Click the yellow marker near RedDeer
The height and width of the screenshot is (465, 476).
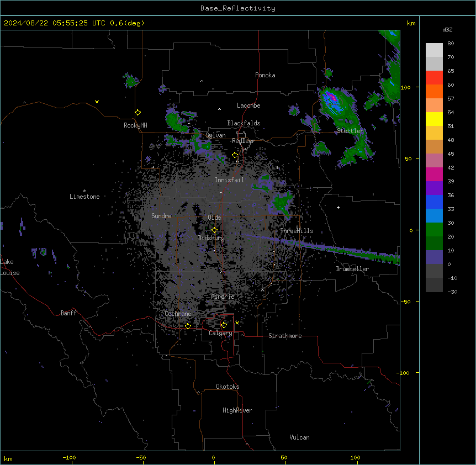(235, 155)
